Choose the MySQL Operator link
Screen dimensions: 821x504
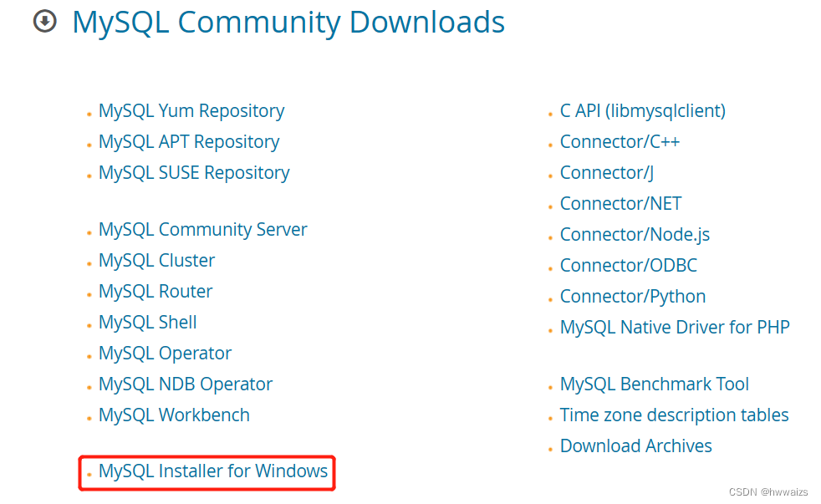(x=165, y=354)
